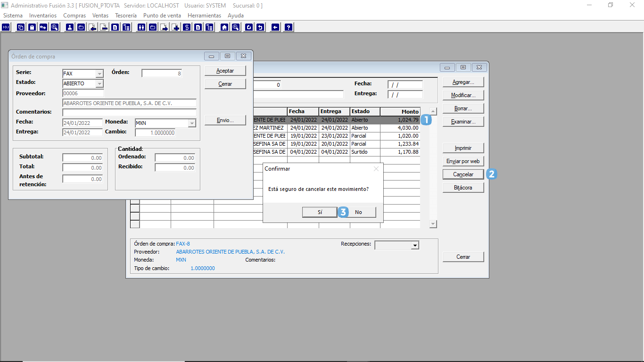644x362 pixels.
Task: Open the Sistema menu
Action: [x=13, y=16]
